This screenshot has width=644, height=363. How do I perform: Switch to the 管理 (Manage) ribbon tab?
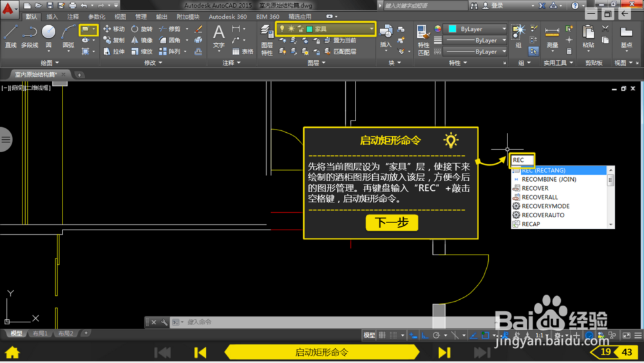tap(141, 17)
